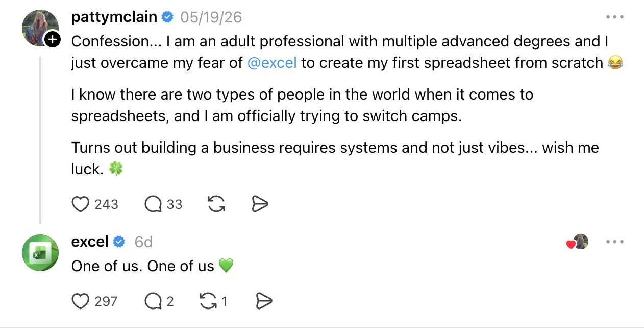Repost pattymclain's spreadsheet confession

point(217,204)
